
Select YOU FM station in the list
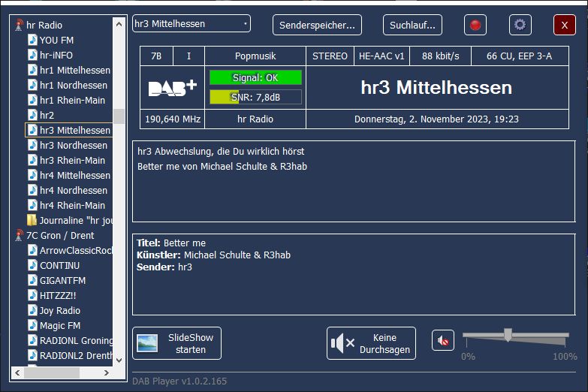[x=56, y=40]
